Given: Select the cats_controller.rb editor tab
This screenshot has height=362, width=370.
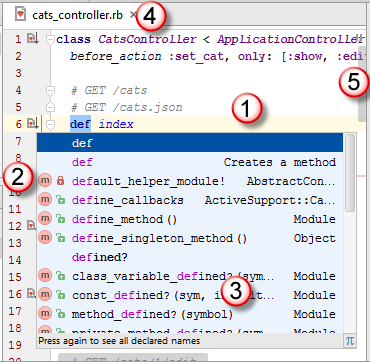Looking at the screenshot, I should coord(77,15).
